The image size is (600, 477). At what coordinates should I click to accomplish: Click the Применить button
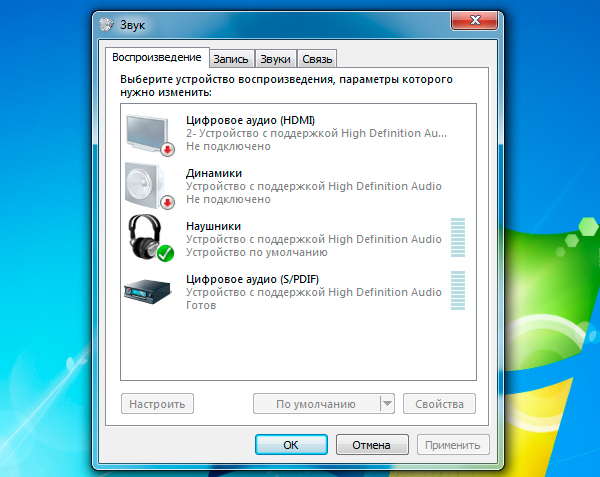tap(453, 445)
